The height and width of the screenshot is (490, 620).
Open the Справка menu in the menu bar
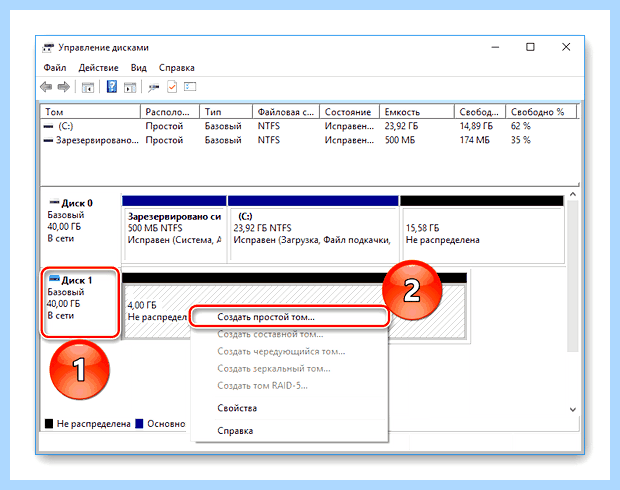pos(177,68)
